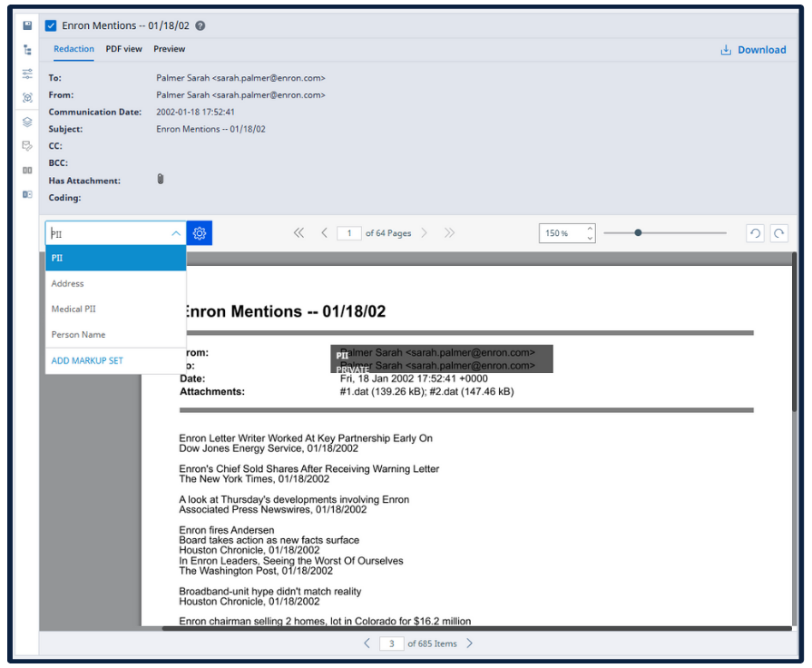Screen dimensions: 812x668
Task: Click the help icon beside document title
Action: [201, 26]
